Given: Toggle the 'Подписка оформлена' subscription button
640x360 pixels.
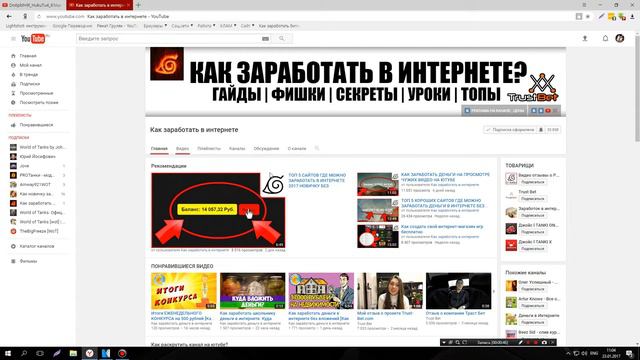Looking at the screenshot, I should [511, 130].
